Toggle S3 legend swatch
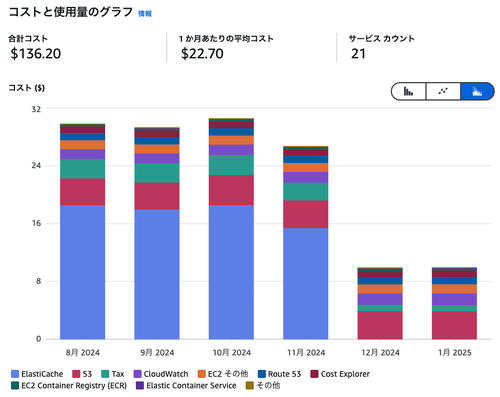This screenshot has height=397, width=500. tap(76, 374)
